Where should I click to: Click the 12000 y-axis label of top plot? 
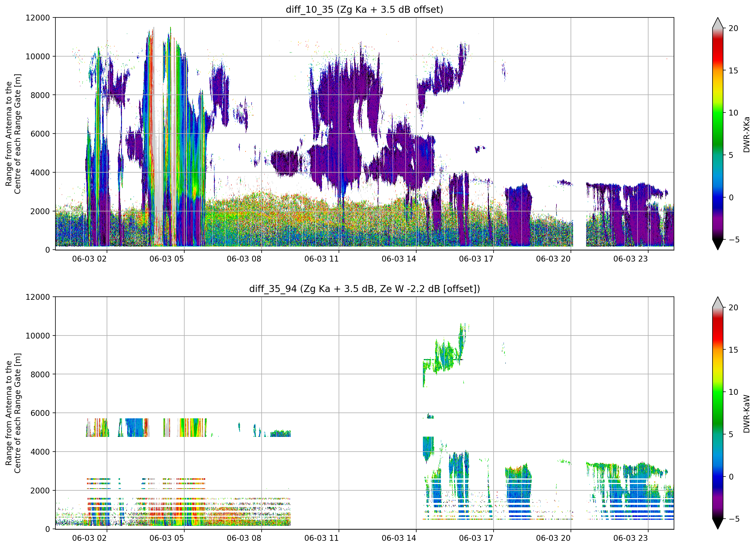click(38, 18)
